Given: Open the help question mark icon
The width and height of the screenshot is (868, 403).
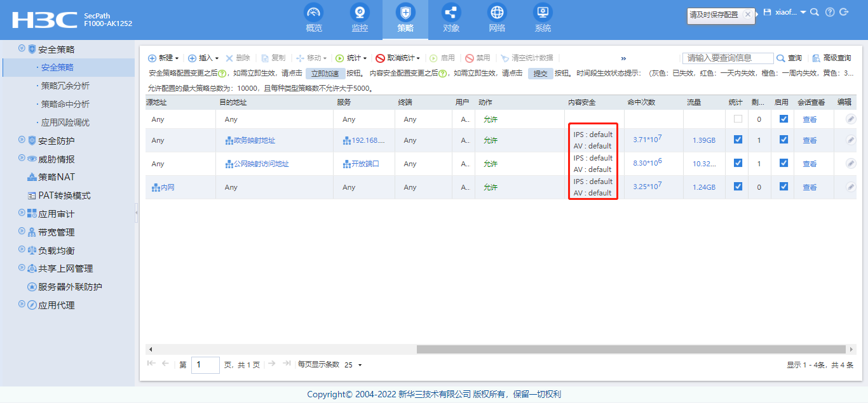Looking at the screenshot, I should 829,12.
